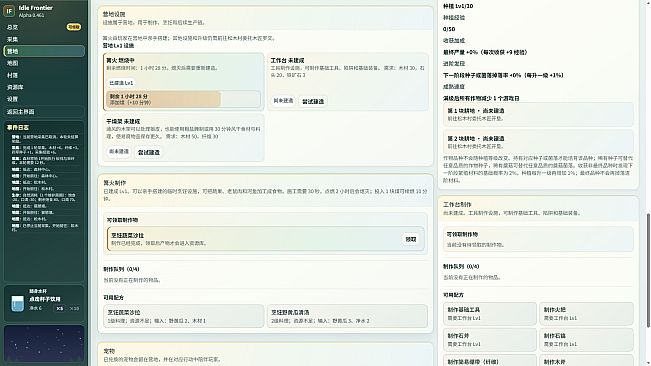Screen dimensions: 651x366
Task: Click the yellow 可领取 badge beside 总览
Action: [x=74, y=27]
